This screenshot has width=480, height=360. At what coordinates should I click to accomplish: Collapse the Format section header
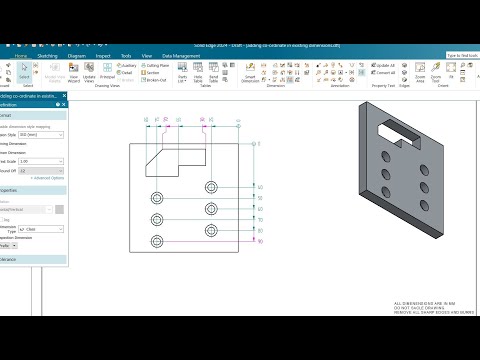click(x=33, y=115)
